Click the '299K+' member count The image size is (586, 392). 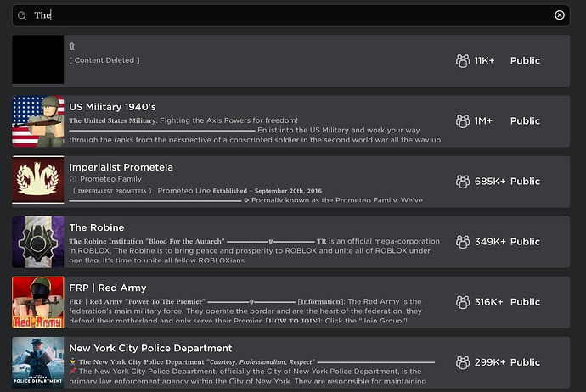(x=490, y=362)
